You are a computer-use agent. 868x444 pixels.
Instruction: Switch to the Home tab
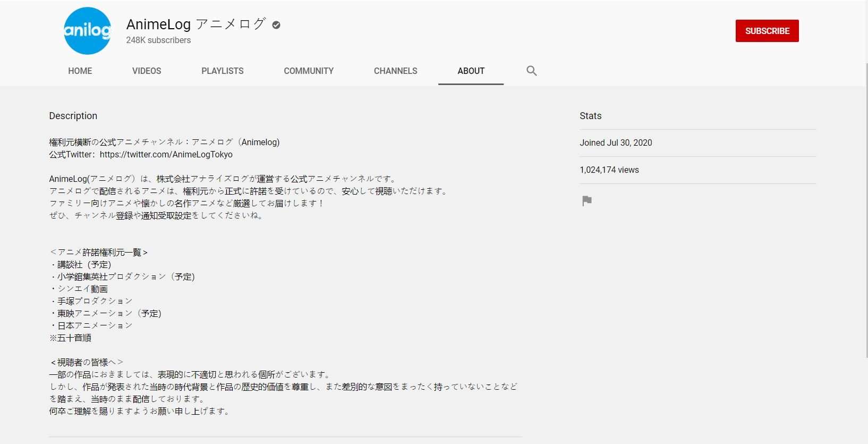80,71
